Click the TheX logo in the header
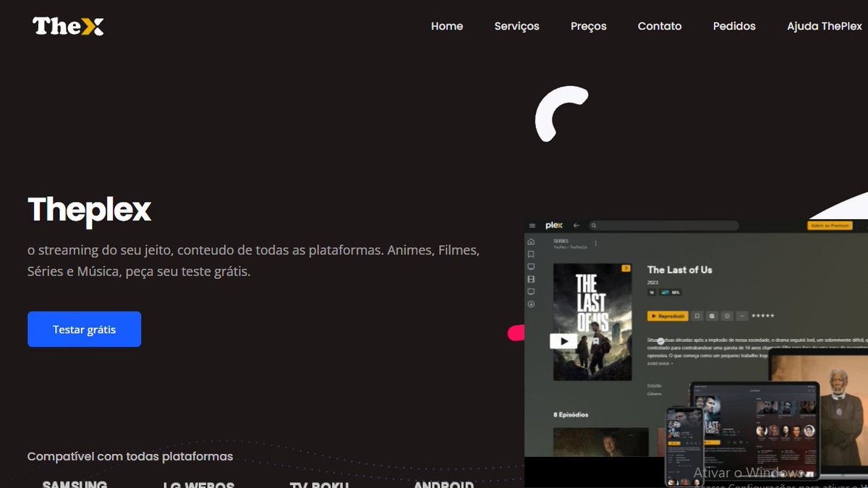868x488 pixels. (x=68, y=26)
